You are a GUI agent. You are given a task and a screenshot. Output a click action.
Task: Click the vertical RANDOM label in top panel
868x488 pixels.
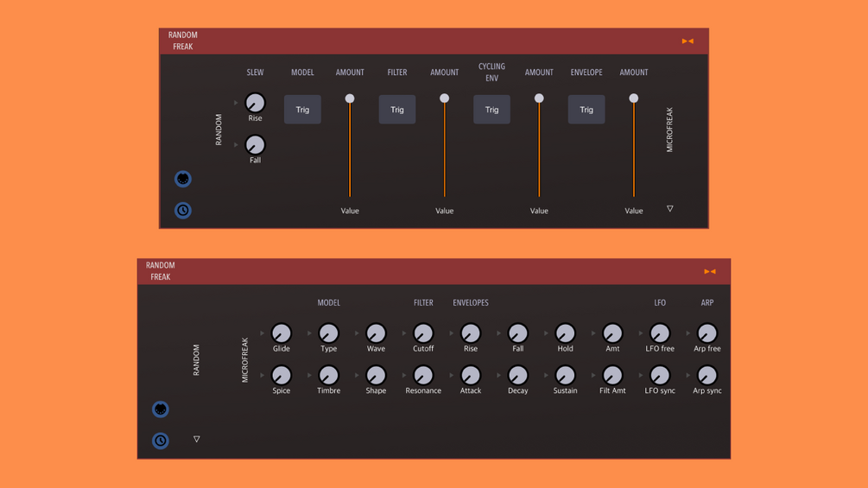coord(219,130)
